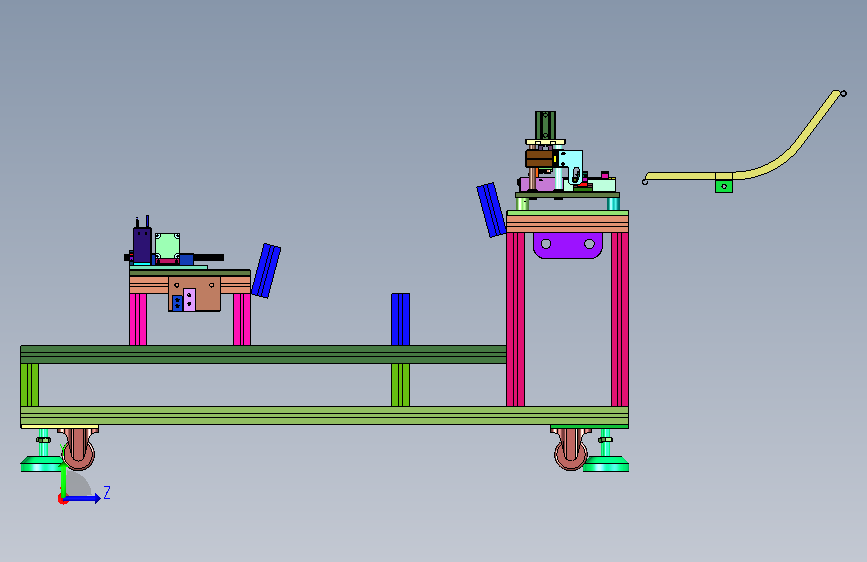The image size is (867, 562).
Task: Pick the red origin point of the triad
Action: (62, 499)
